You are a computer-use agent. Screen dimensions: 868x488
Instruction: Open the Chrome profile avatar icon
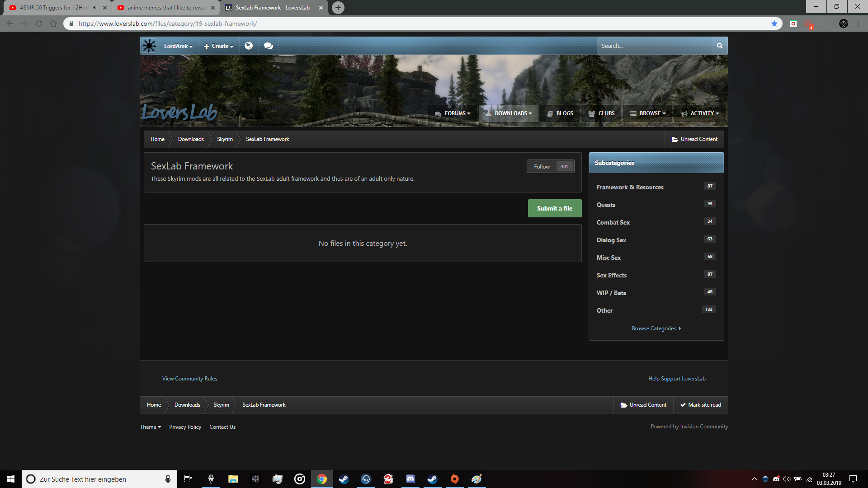coord(844,23)
